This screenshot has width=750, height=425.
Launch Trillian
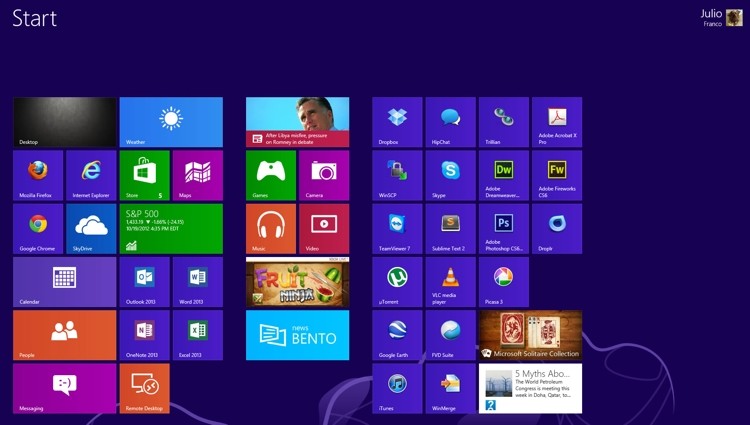point(504,122)
